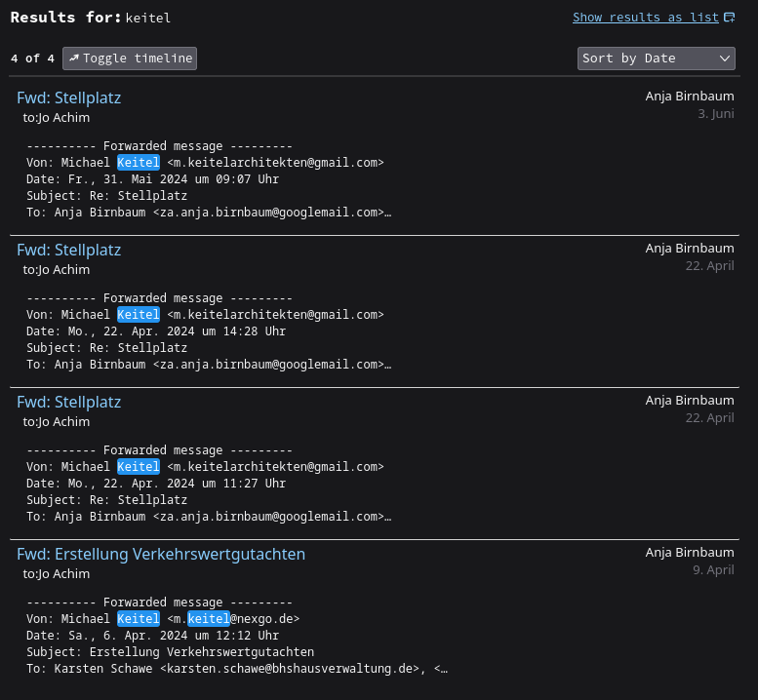Open the Fwd: Stellplatz email from 3. Juni

[68, 97]
